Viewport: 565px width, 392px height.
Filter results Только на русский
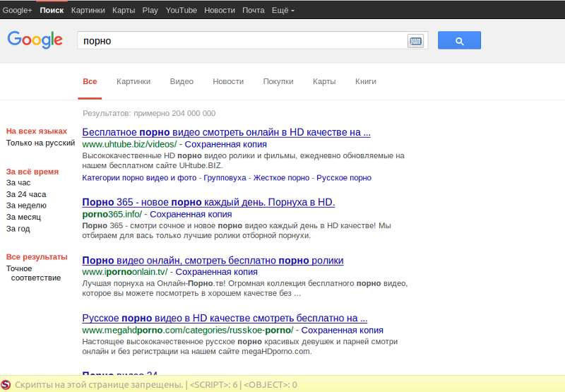click(x=40, y=143)
